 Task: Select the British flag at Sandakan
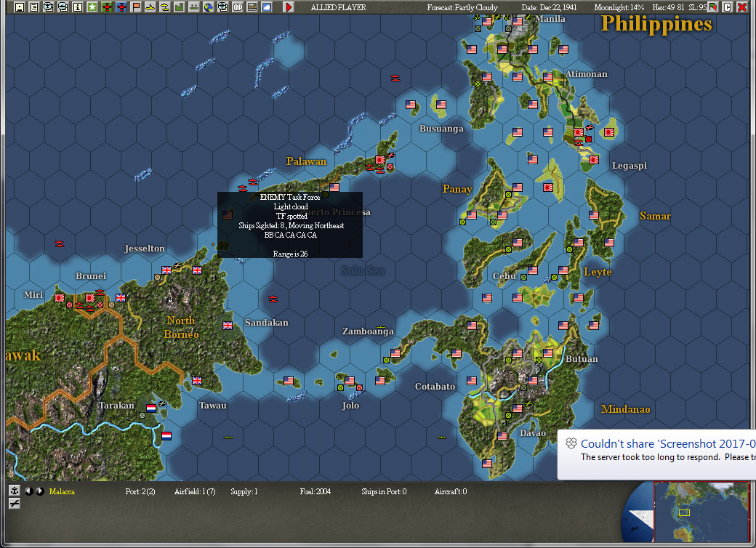pos(227,326)
